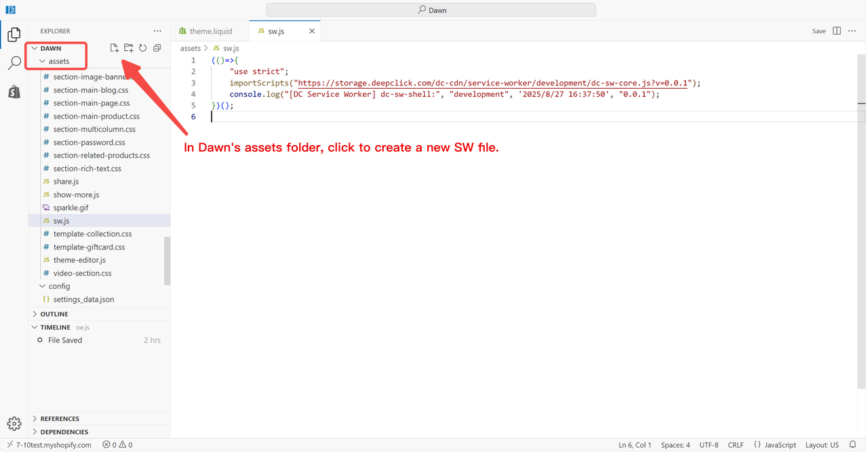Open the Shopify extension icon
This screenshot has width=868, height=455.
[x=14, y=92]
